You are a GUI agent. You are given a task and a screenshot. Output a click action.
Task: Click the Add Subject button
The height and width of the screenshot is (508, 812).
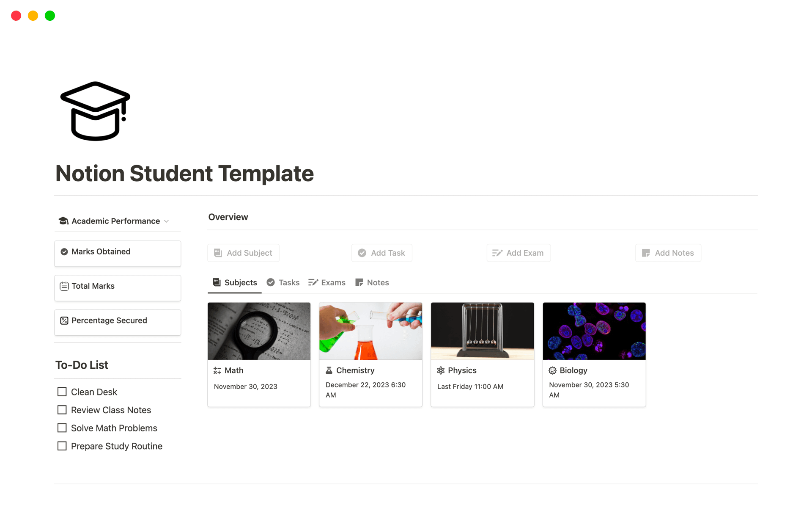coord(243,253)
